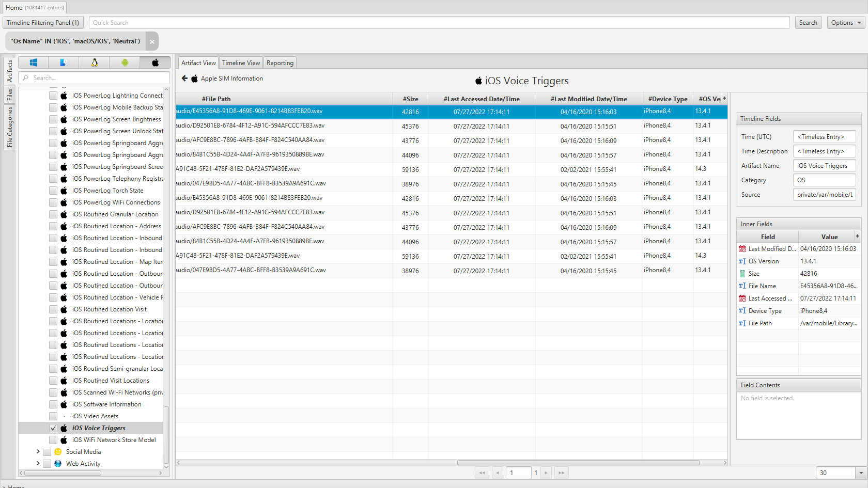Expand the Web Activity tree node
868x488 pixels.
point(38,464)
